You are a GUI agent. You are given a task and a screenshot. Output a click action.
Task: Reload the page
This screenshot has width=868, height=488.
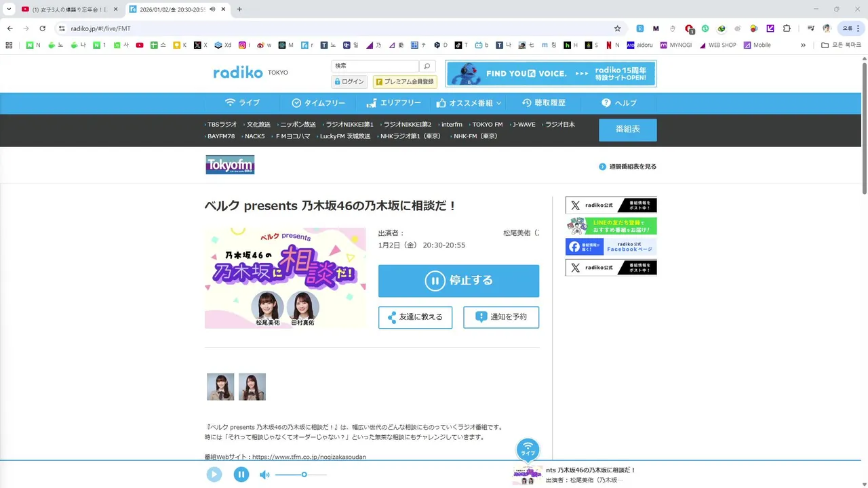[x=43, y=28]
